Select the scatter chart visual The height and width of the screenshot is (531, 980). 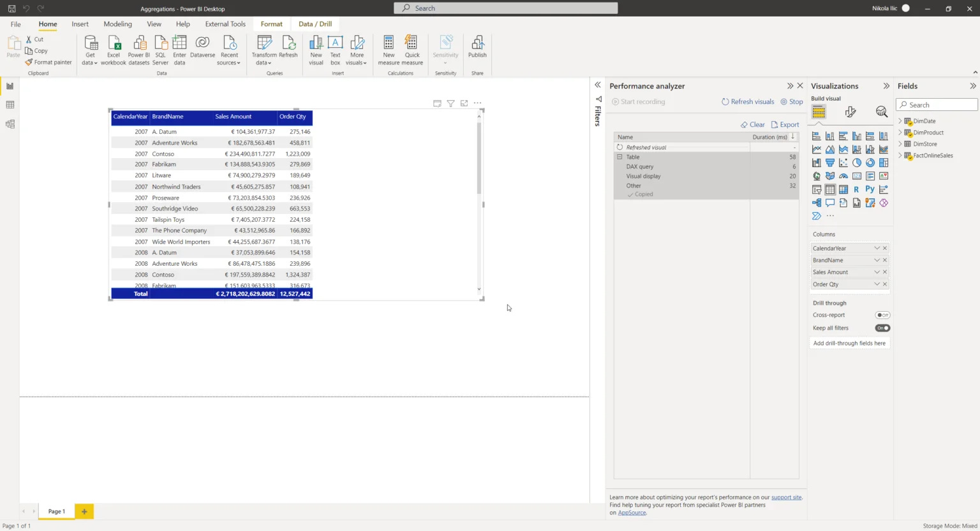pyautogui.click(x=843, y=163)
